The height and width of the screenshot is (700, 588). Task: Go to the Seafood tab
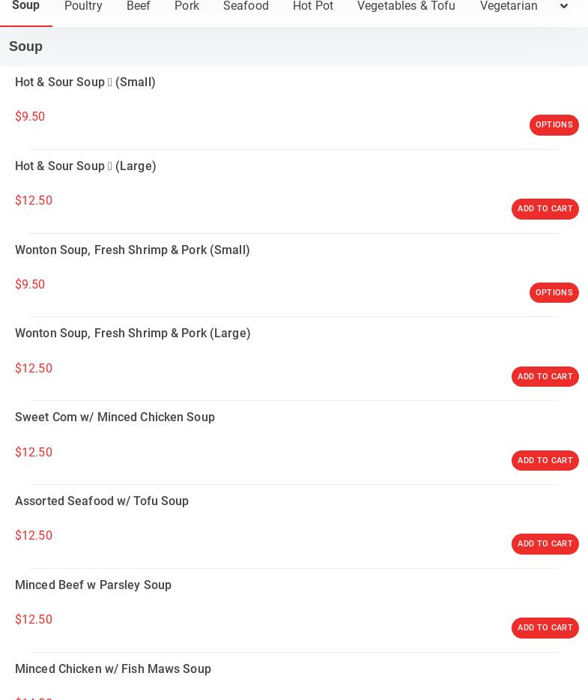tap(246, 7)
